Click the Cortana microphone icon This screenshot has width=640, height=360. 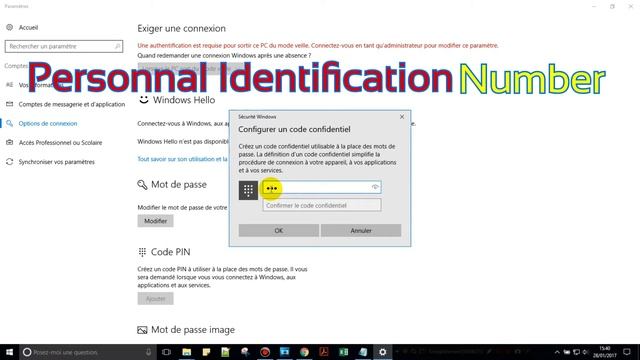[148, 352]
